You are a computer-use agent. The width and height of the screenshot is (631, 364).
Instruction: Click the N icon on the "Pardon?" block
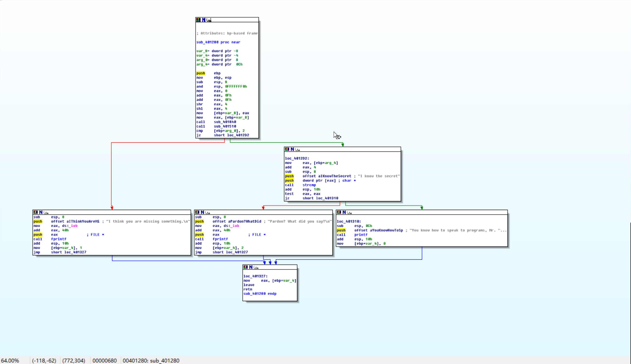click(202, 212)
